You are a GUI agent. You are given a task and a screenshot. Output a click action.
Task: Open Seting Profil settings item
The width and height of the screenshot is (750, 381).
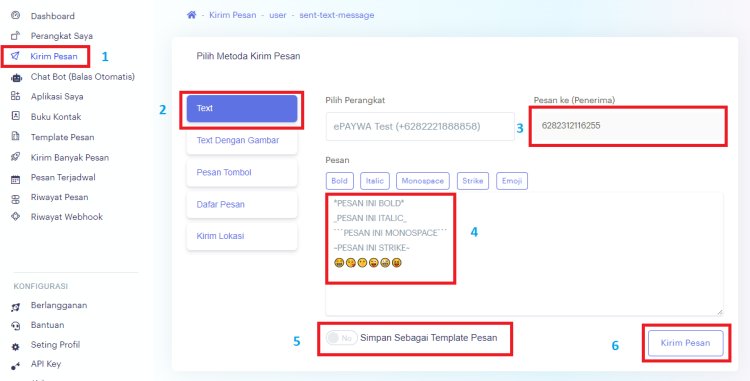[x=55, y=345]
